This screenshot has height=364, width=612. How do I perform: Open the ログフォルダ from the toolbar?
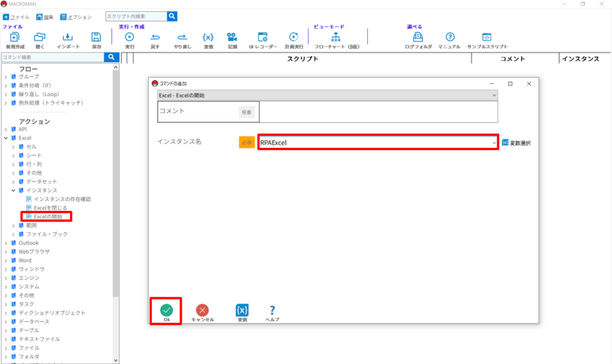(418, 40)
